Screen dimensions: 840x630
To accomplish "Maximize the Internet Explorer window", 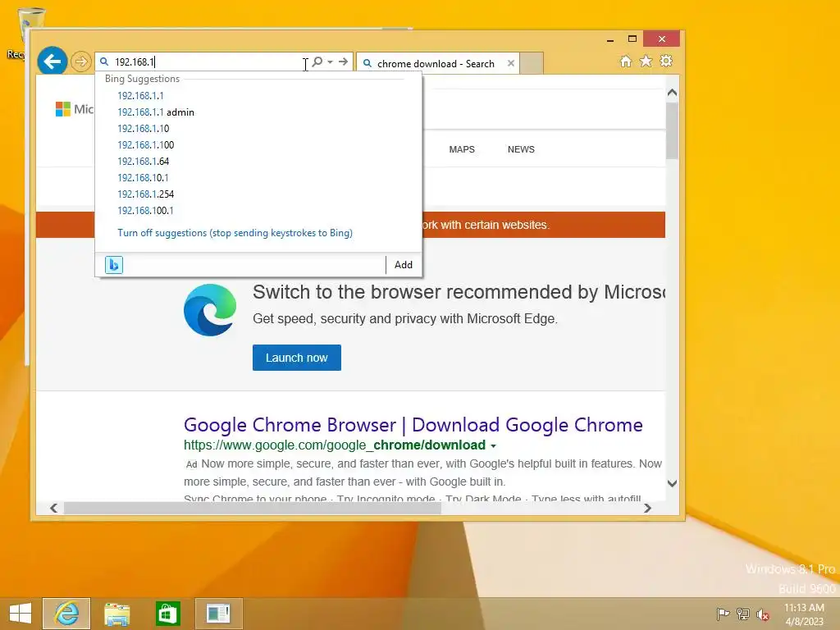I will tap(632, 39).
